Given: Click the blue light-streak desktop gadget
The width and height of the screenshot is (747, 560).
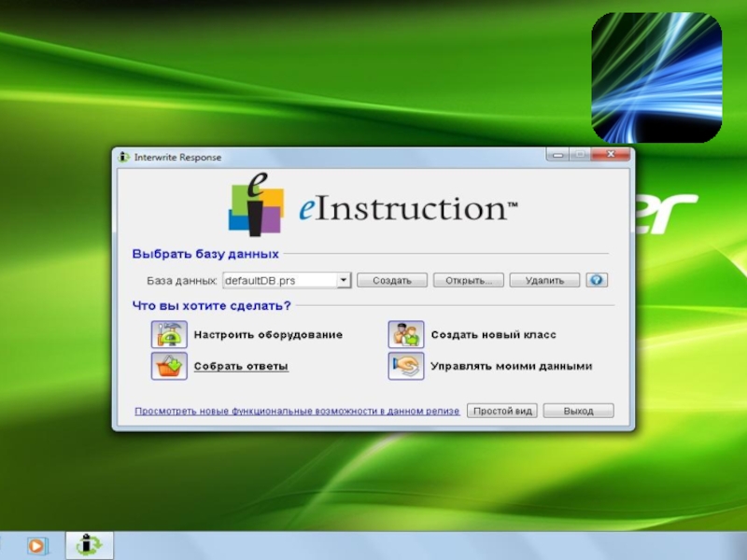Looking at the screenshot, I should [656, 77].
